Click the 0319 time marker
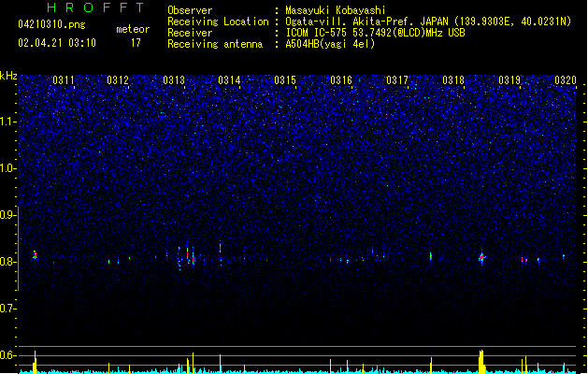 coord(509,79)
